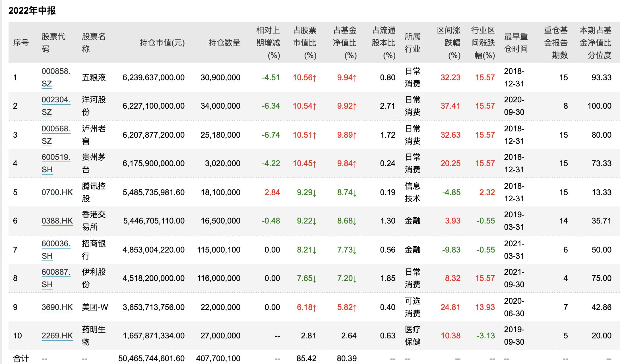Open stock code link 000858.SZ
Image resolution: width=620 pixels, height=364 pixels.
(56, 77)
